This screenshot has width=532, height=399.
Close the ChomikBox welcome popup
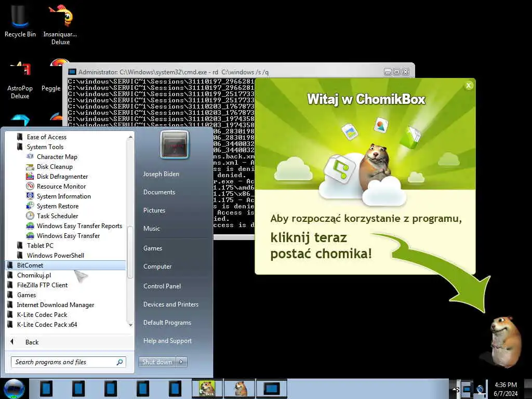pyautogui.click(x=469, y=86)
